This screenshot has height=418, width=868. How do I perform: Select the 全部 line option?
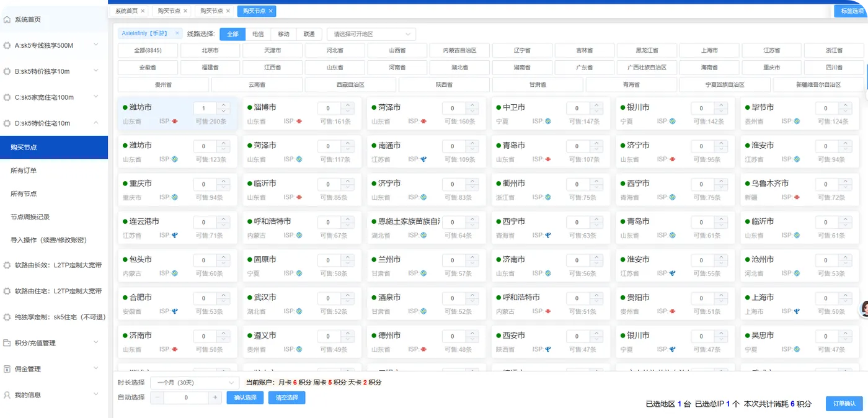(232, 34)
